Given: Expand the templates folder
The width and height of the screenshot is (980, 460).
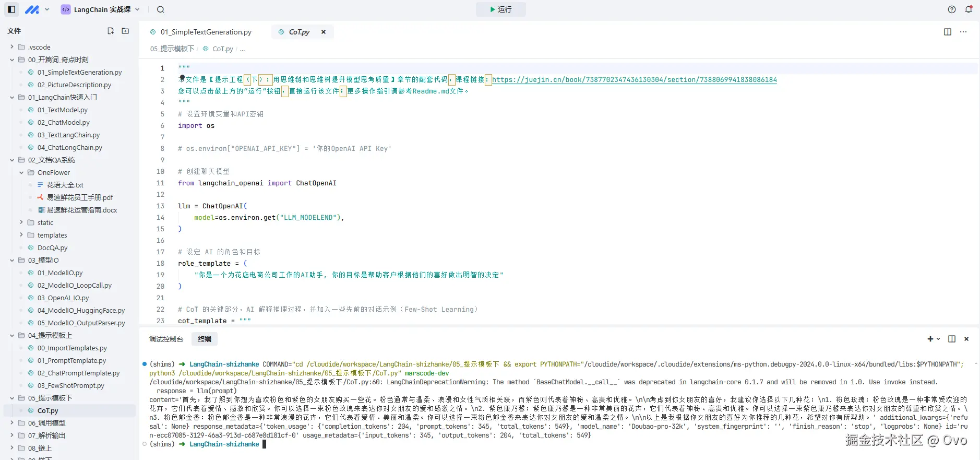Looking at the screenshot, I should 21,235.
